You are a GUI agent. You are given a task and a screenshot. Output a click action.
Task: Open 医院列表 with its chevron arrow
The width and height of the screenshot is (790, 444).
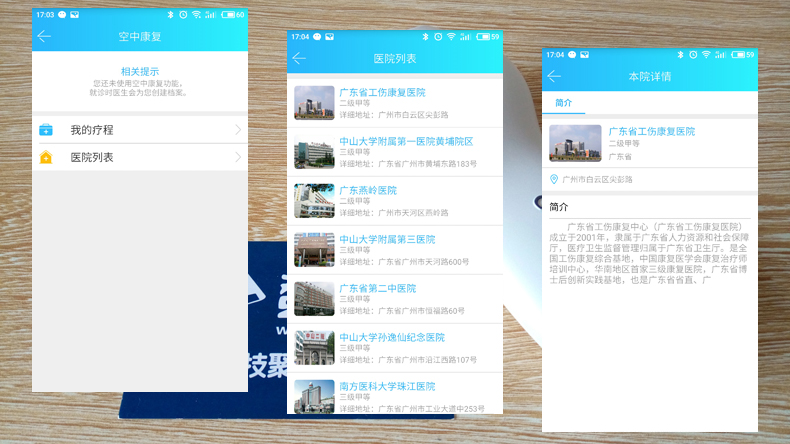(x=238, y=157)
